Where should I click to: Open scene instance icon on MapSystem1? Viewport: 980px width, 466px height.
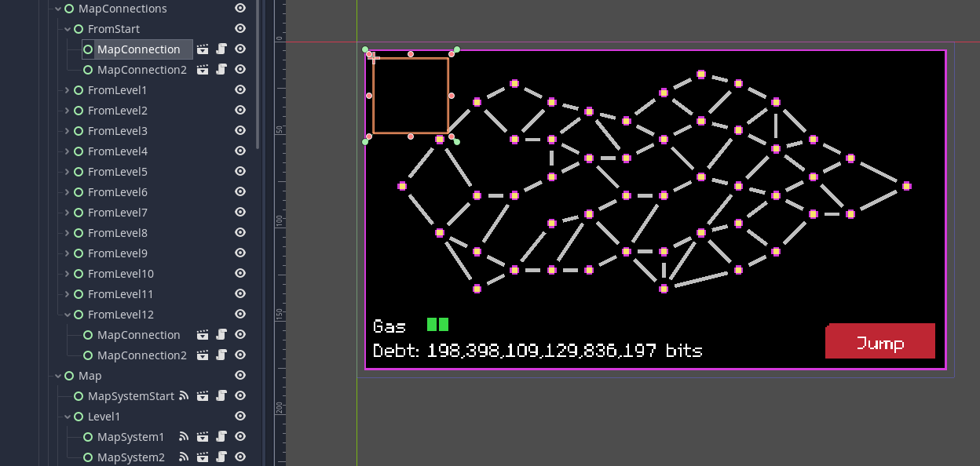click(203, 437)
